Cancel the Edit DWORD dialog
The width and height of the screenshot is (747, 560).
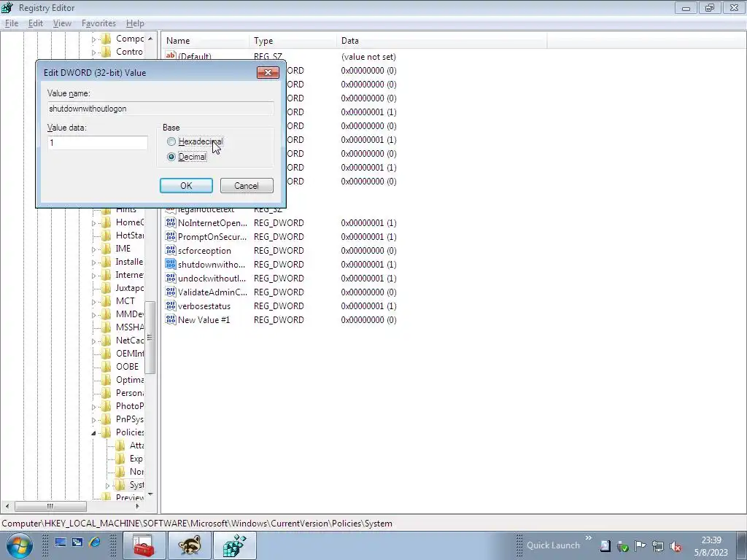(247, 186)
